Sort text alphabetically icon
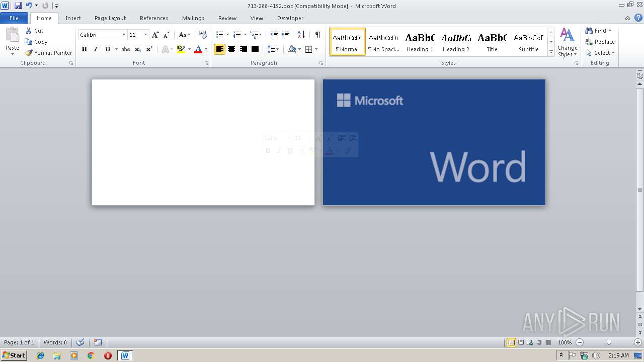This screenshot has width=644, height=362. coord(301,35)
